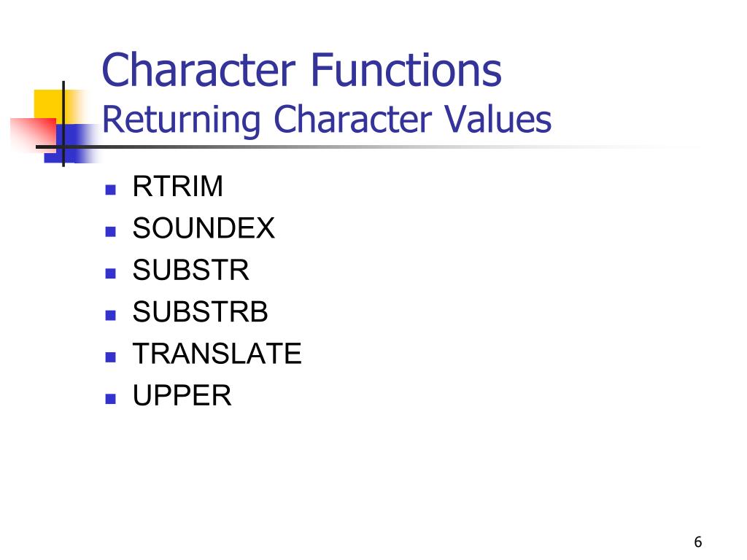Select the SOUNDEX list item text

tap(204, 228)
